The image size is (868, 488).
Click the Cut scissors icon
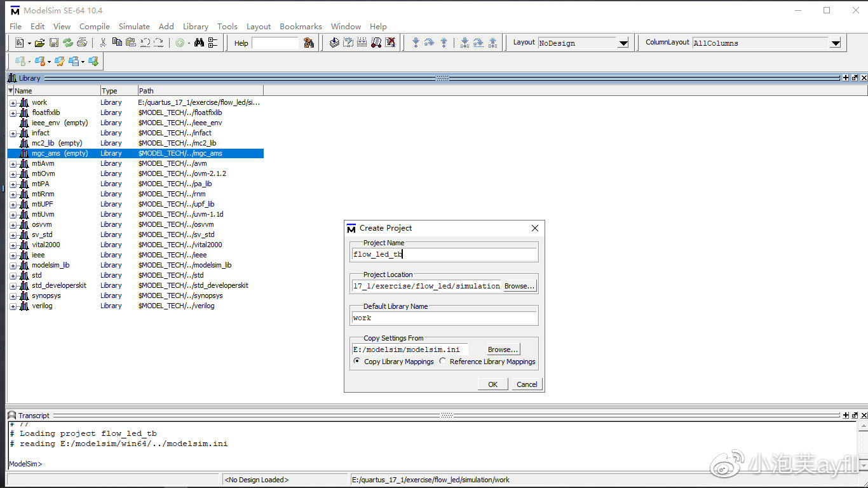pos(103,43)
